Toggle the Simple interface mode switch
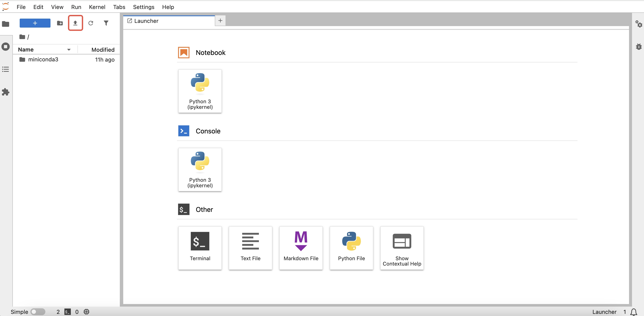644x316 pixels. tap(38, 312)
